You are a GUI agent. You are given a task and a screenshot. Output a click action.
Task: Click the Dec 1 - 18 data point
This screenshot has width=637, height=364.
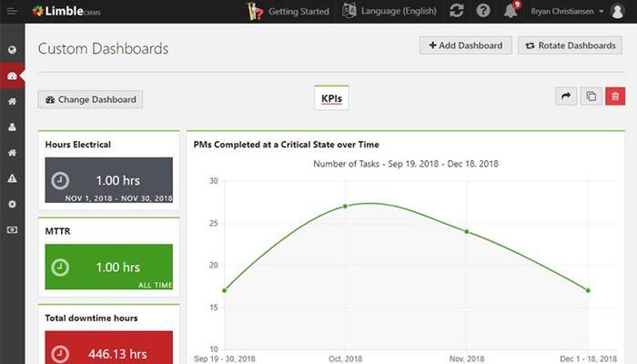(x=588, y=290)
